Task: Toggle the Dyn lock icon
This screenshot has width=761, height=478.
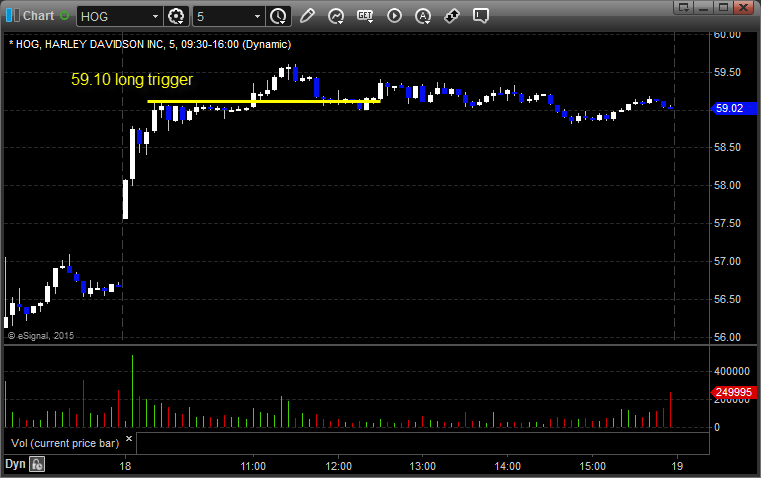Action: coord(37,464)
